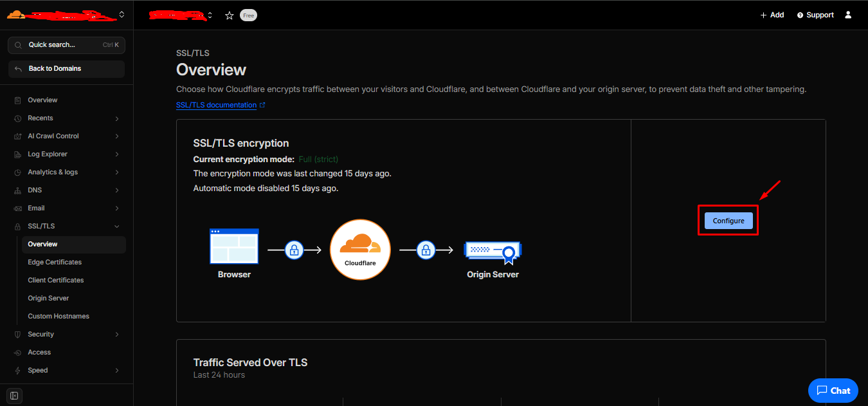Expand the Security section chevron
Image resolution: width=868 pixels, height=406 pixels.
click(x=117, y=335)
